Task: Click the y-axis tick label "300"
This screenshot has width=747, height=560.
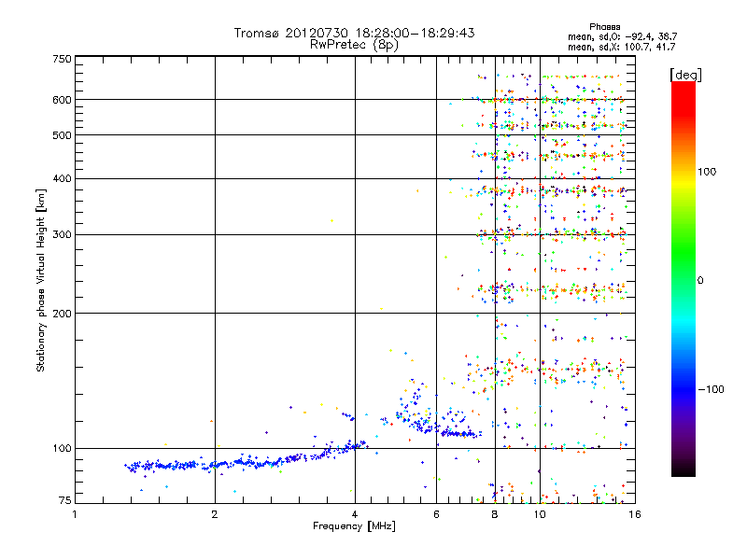Action: tap(62, 235)
